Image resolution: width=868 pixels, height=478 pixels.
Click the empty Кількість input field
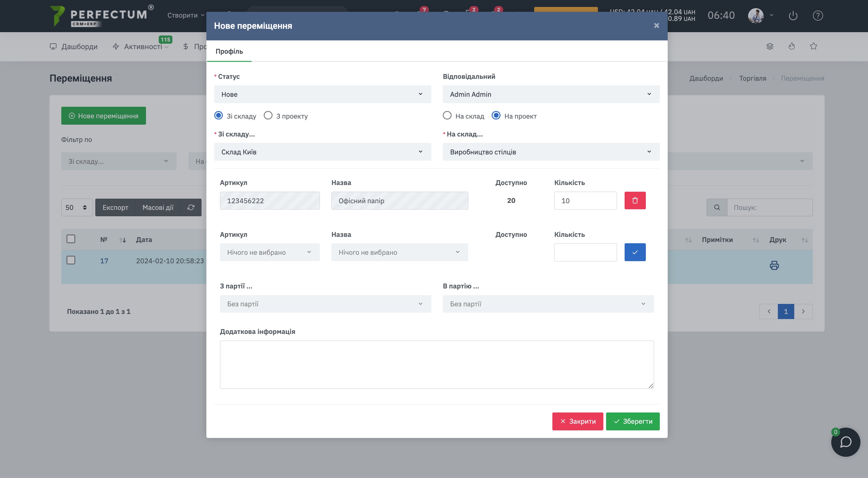(585, 252)
